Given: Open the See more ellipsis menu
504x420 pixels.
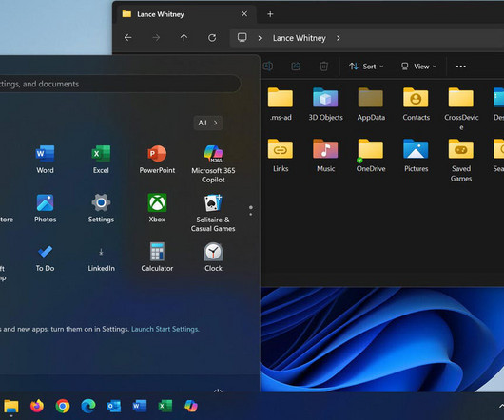Looking at the screenshot, I should coord(461,67).
